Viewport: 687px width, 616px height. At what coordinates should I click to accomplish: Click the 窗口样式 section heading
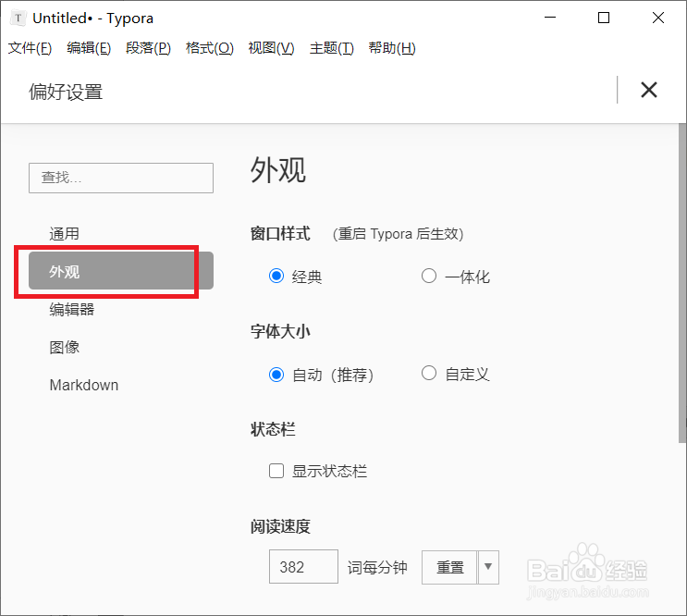click(x=280, y=233)
